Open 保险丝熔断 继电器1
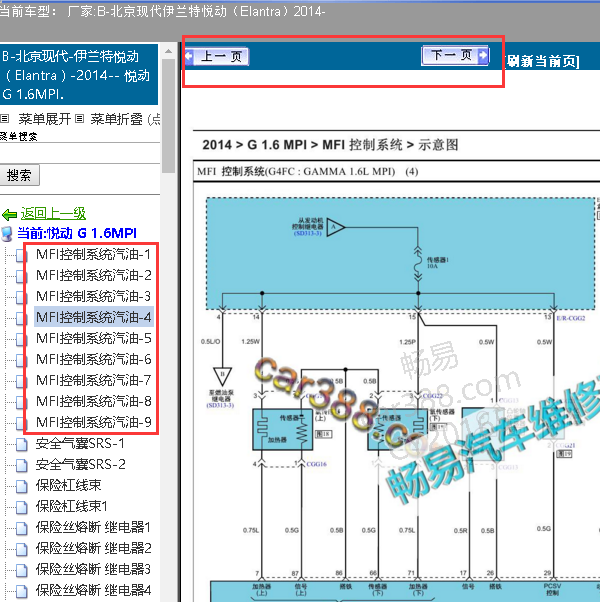This screenshot has width=600, height=602. [x=93, y=528]
